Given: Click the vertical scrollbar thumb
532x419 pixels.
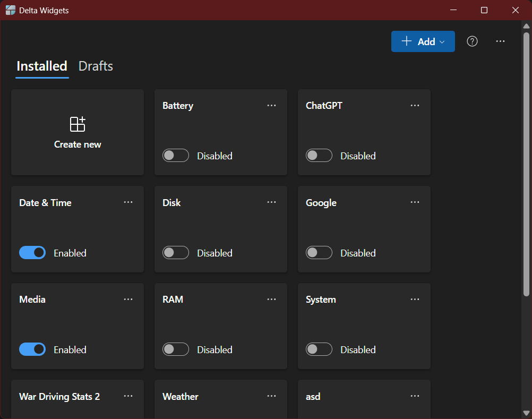Looking at the screenshot, I should 526,165.
